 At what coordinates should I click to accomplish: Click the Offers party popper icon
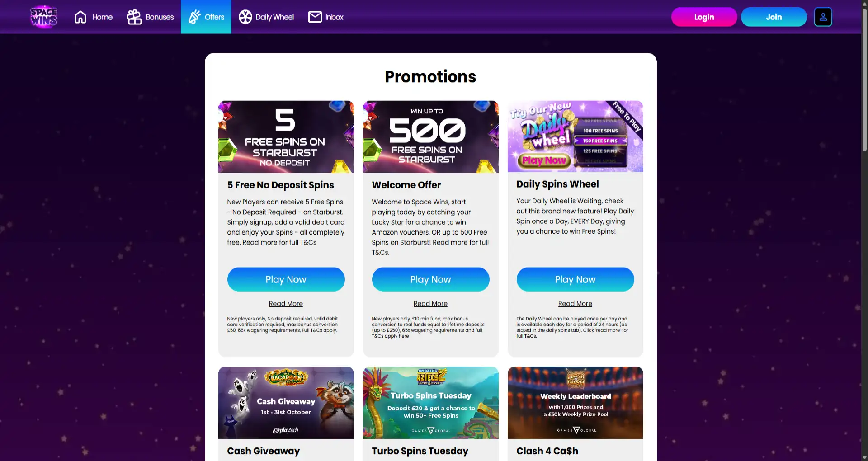(194, 17)
